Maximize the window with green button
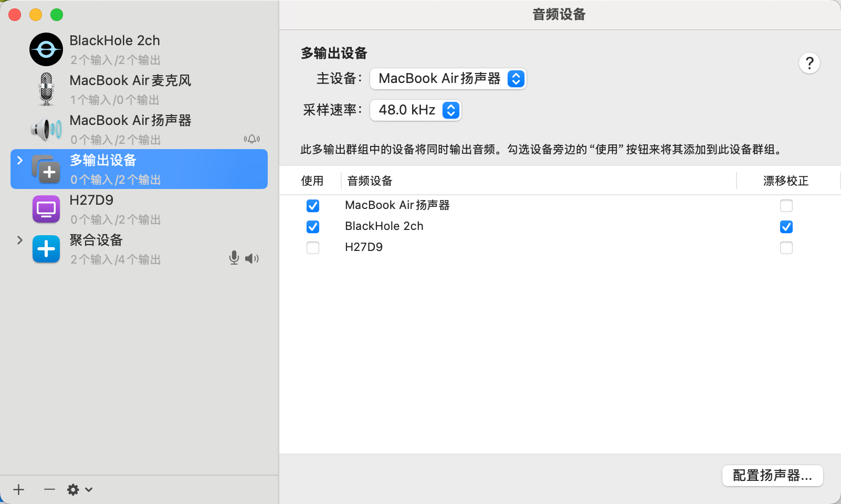The height and width of the screenshot is (504, 841). 57,15
